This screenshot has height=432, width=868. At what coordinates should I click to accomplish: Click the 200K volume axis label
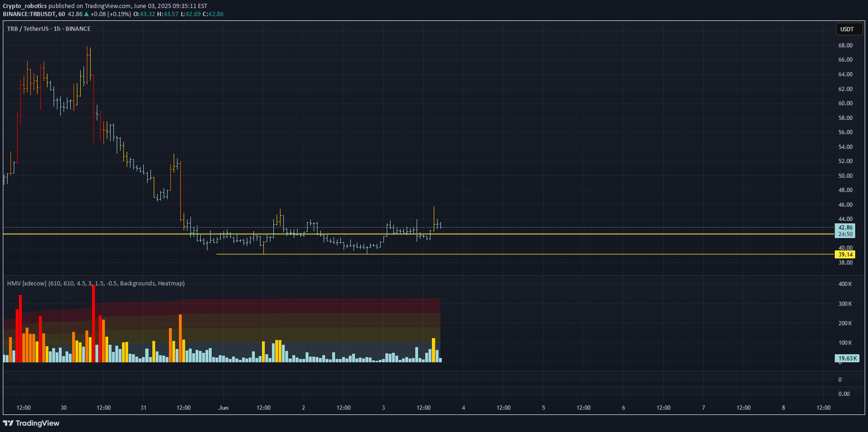click(x=845, y=323)
